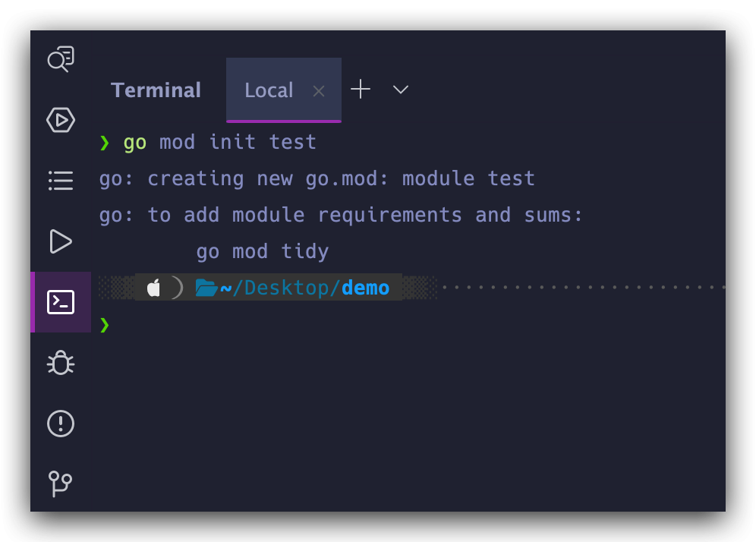Click the 'go mod tidy' suggestion text

pos(263,251)
